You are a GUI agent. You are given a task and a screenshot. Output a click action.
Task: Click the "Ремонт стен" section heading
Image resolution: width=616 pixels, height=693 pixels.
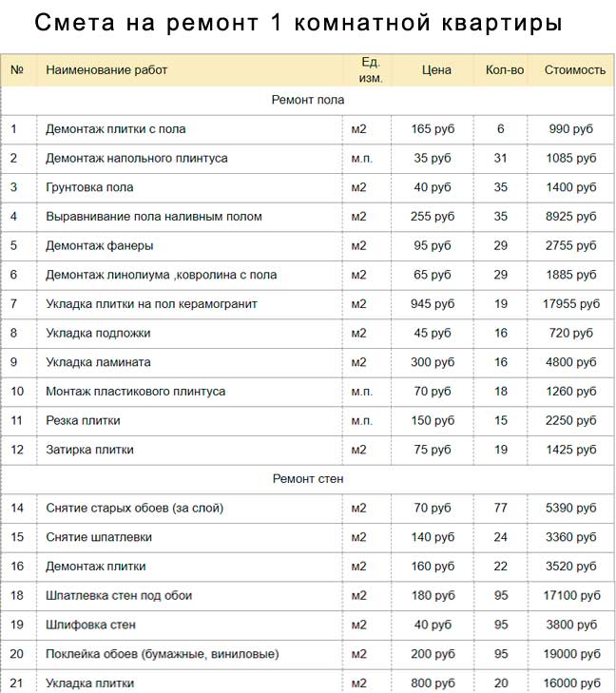click(x=307, y=479)
